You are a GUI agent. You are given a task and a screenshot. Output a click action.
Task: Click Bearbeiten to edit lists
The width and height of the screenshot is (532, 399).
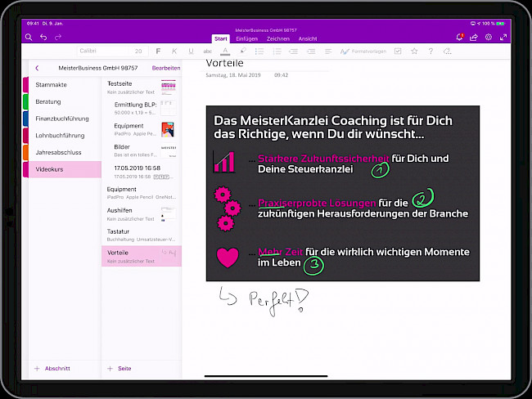[x=166, y=68]
